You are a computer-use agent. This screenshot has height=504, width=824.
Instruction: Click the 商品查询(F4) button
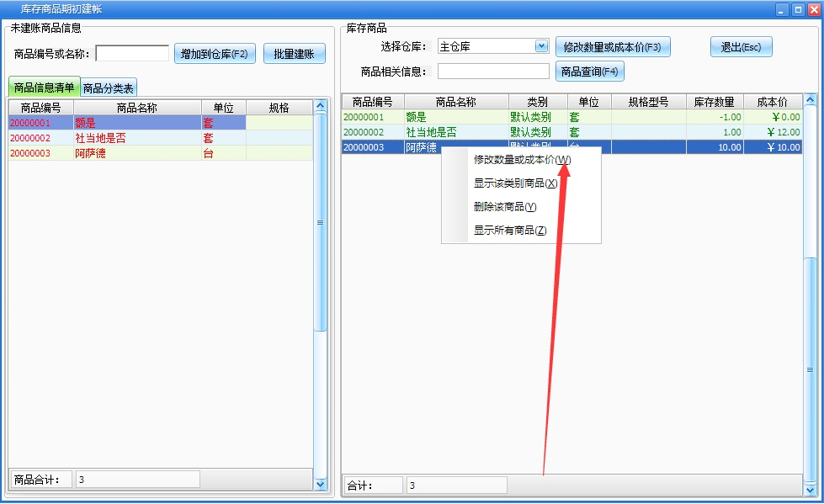(x=590, y=71)
